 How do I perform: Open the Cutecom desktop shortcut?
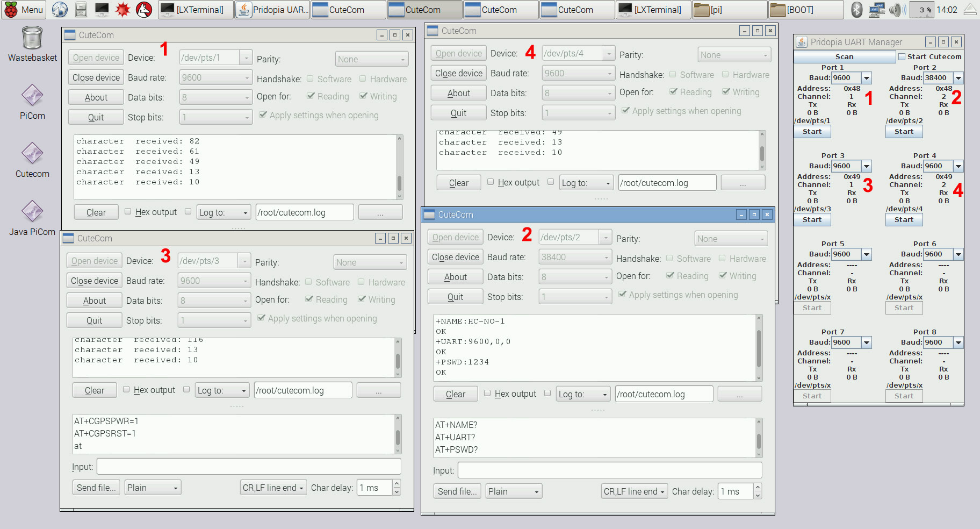(x=32, y=154)
